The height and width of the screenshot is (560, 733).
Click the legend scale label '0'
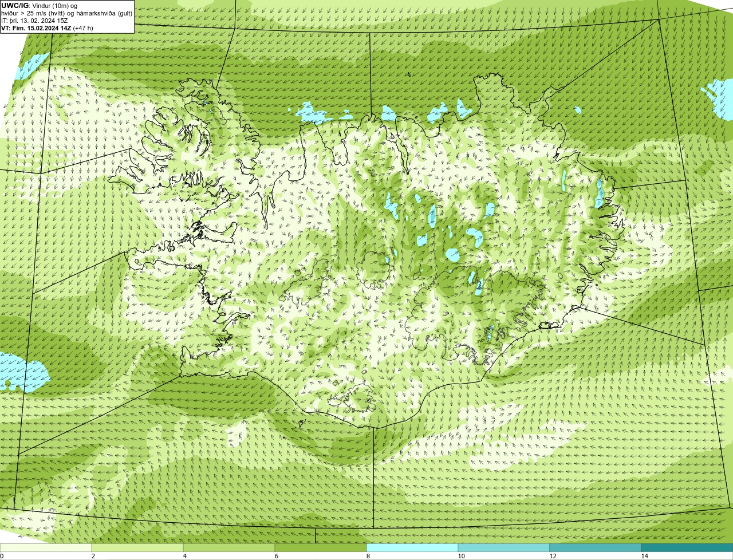(2, 556)
